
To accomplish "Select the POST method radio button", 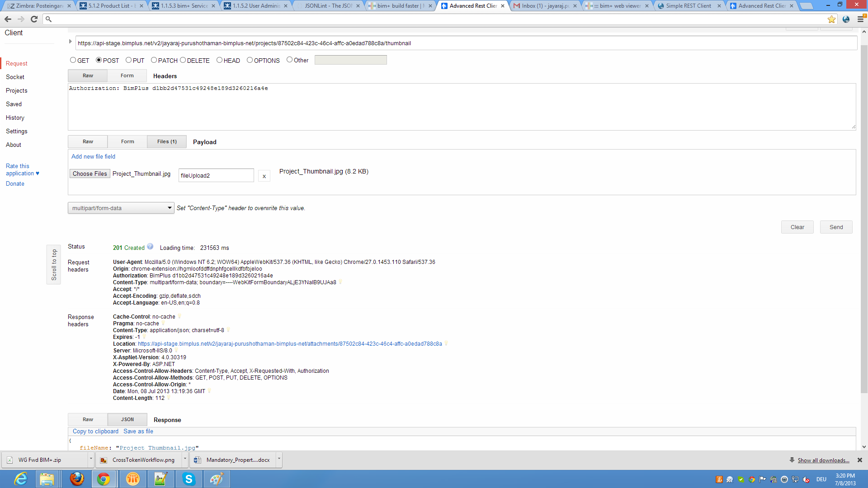I will (99, 60).
